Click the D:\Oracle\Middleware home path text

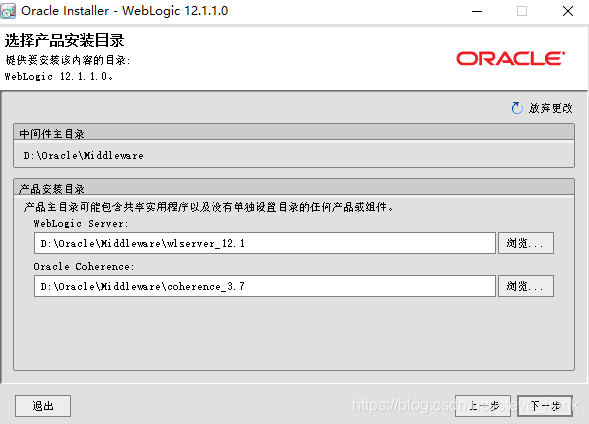(83, 155)
